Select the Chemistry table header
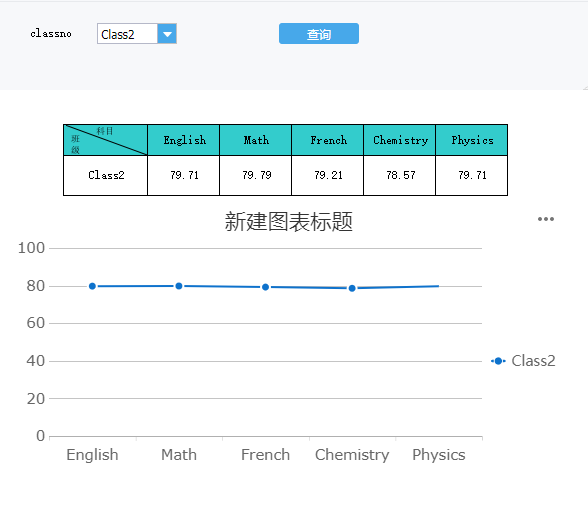The image size is (588, 528). click(399, 140)
